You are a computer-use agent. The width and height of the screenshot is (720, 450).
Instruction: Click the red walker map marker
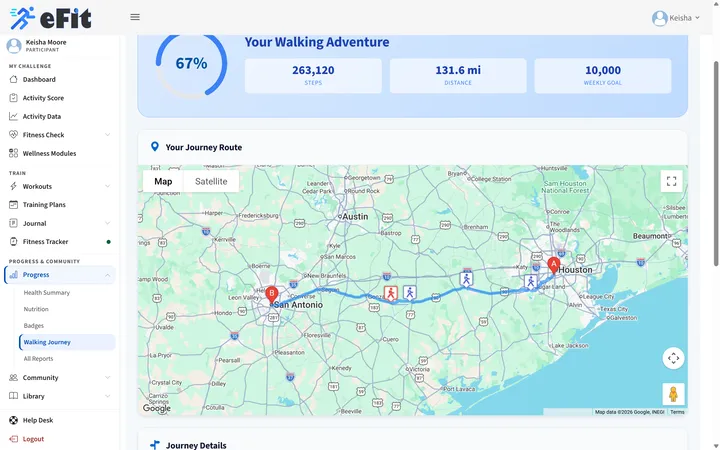(391, 293)
